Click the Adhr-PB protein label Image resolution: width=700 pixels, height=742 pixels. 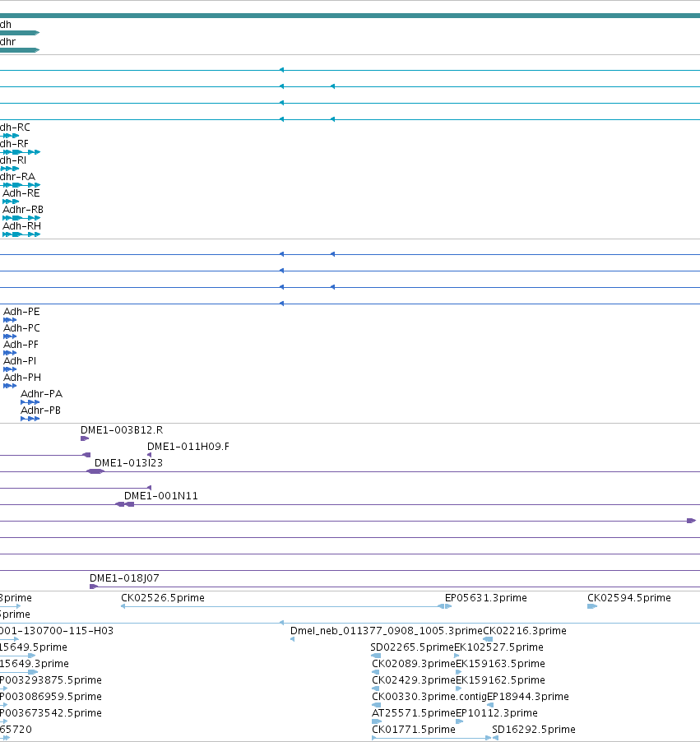(x=40, y=410)
